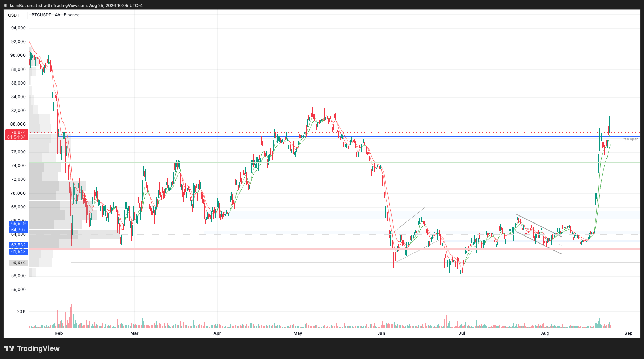The width and height of the screenshot is (644, 359).
Task: Click the BTCUSDT · 4h · Binance symbol title
Action: [55, 15]
